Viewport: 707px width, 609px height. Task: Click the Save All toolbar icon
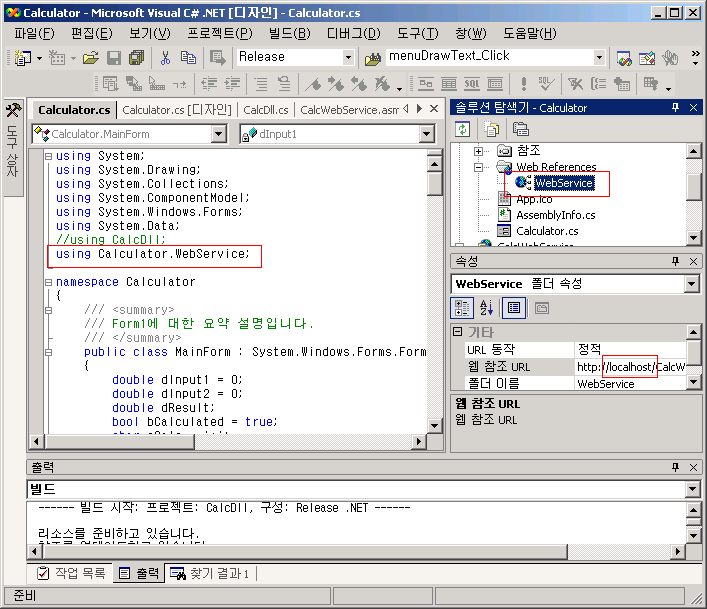136,58
